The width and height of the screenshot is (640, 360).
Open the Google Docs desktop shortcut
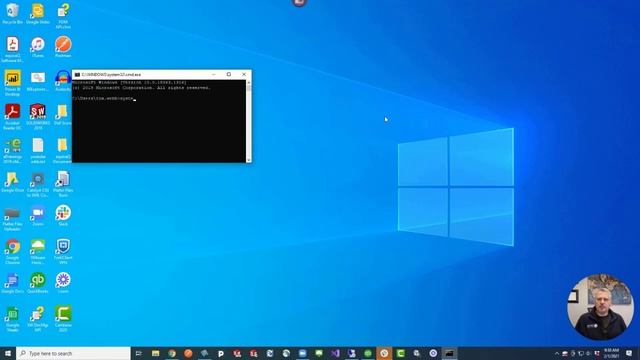pos(13,283)
